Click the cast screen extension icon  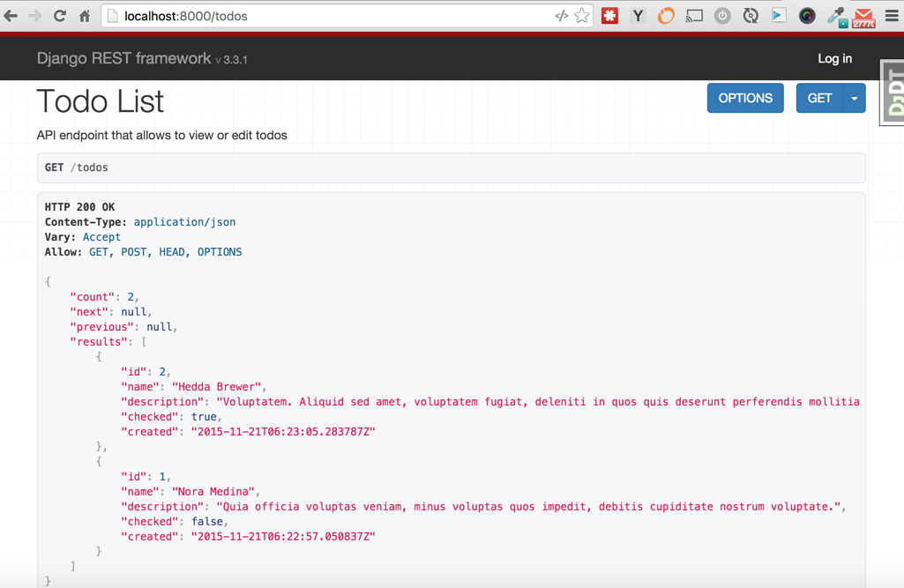(694, 16)
